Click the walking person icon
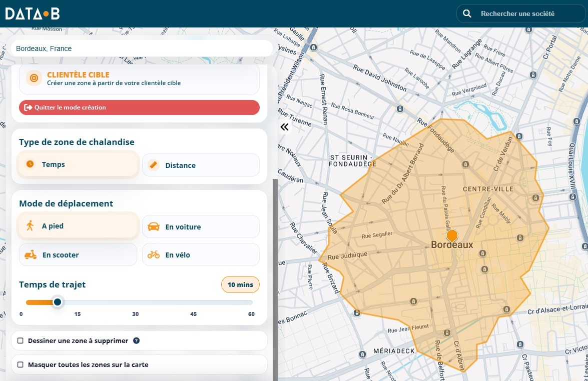Image resolution: width=588 pixels, height=381 pixels. coord(30,225)
